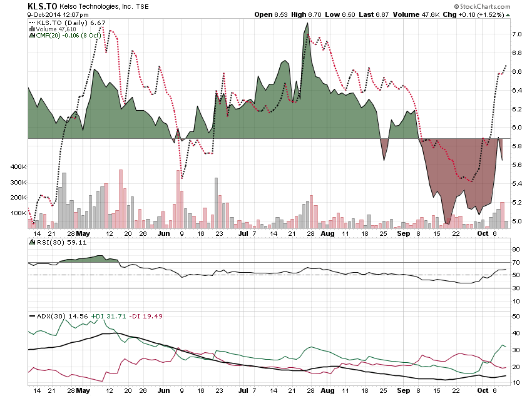Click the 7.0 price axis label
The height and width of the screenshot is (396, 532).
coord(517,34)
